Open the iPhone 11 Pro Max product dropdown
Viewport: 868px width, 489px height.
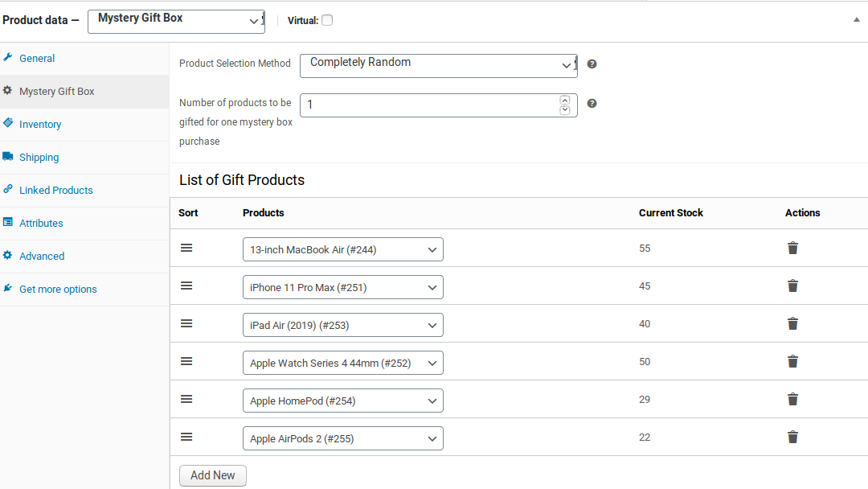342,287
